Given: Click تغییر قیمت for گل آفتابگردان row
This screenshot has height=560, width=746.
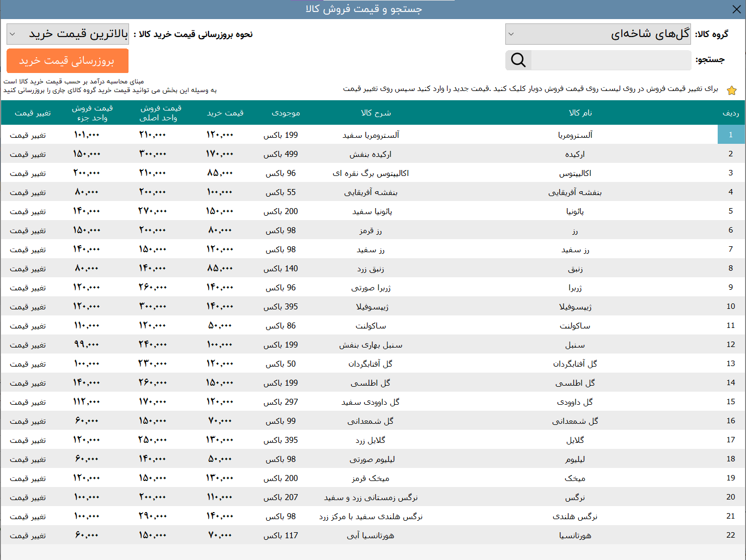Looking at the screenshot, I should click(28, 364).
